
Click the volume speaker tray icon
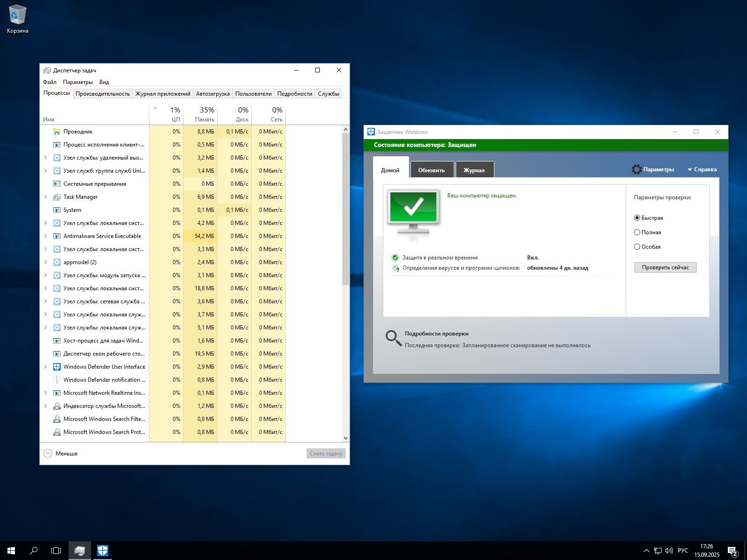[x=669, y=551]
